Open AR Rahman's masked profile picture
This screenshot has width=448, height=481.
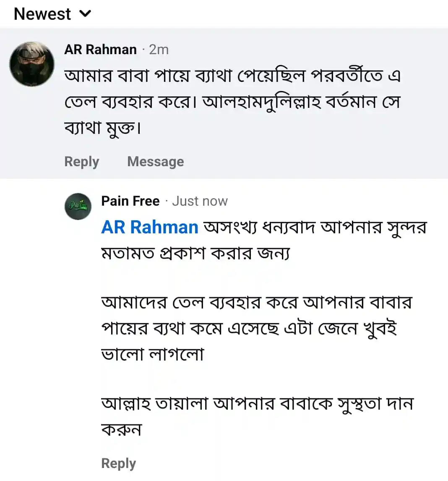(x=32, y=64)
